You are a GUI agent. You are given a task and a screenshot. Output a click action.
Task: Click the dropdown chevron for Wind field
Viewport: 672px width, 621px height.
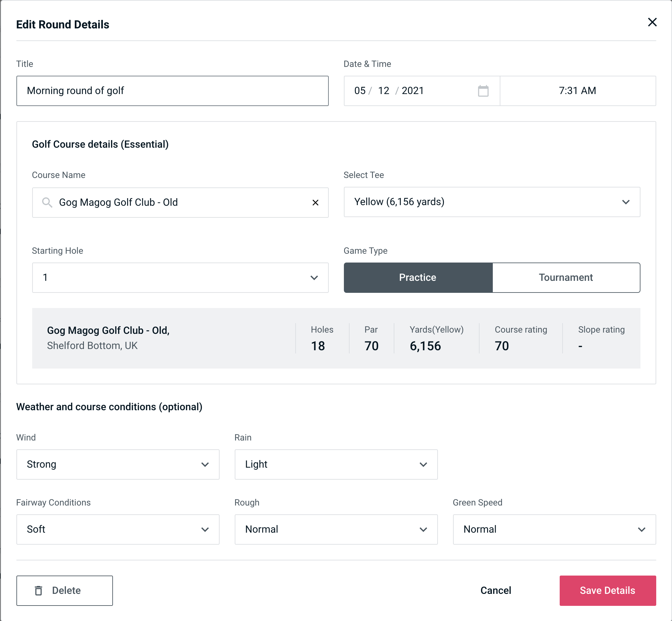point(205,464)
